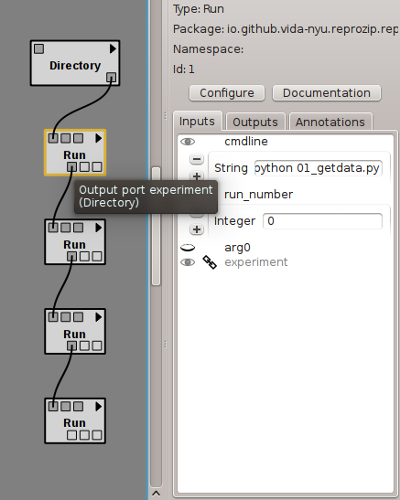
Task: Select the Directory module box
Action: pyautogui.click(x=75, y=63)
